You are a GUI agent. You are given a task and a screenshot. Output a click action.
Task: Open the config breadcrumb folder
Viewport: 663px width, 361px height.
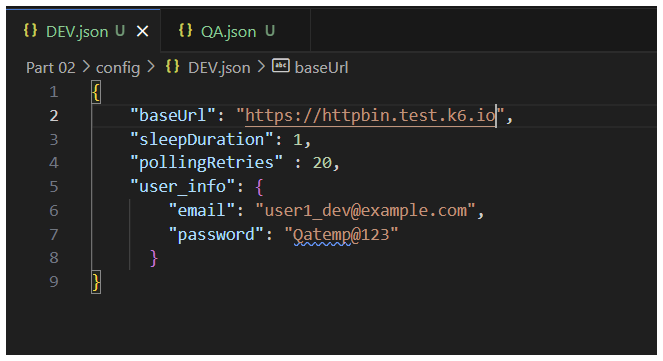coord(118,68)
